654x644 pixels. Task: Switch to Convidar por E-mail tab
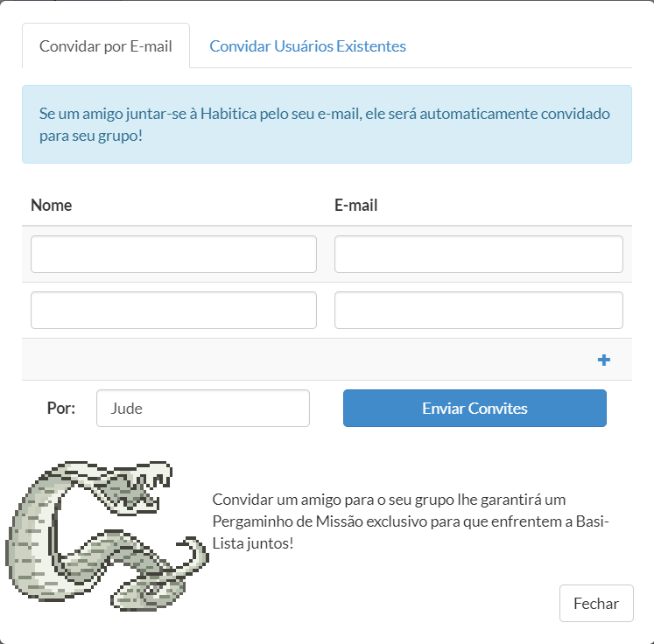[x=106, y=46]
